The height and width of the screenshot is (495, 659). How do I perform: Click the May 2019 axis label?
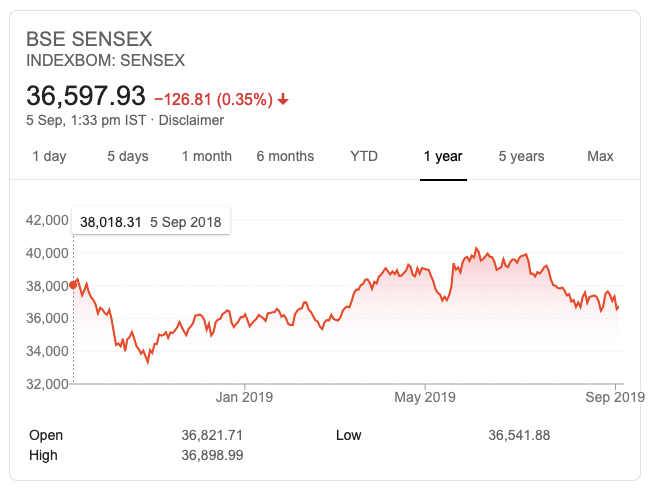(425, 397)
